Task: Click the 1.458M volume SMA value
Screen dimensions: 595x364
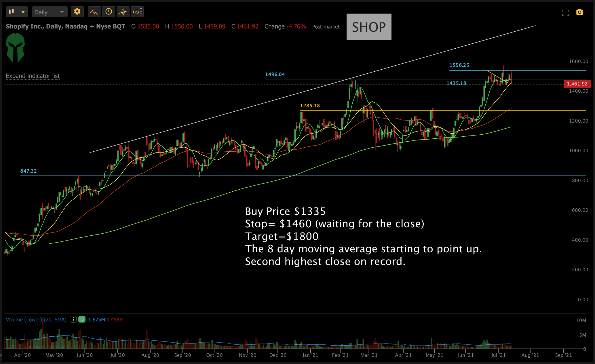Action: click(x=115, y=320)
